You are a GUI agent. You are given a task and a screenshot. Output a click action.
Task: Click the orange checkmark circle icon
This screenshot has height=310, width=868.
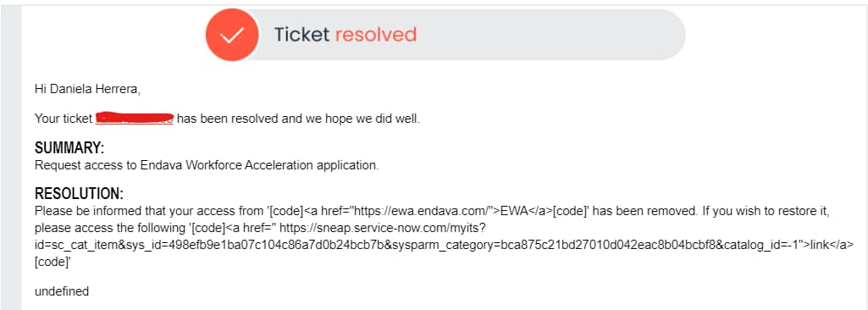(x=232, y=35)
